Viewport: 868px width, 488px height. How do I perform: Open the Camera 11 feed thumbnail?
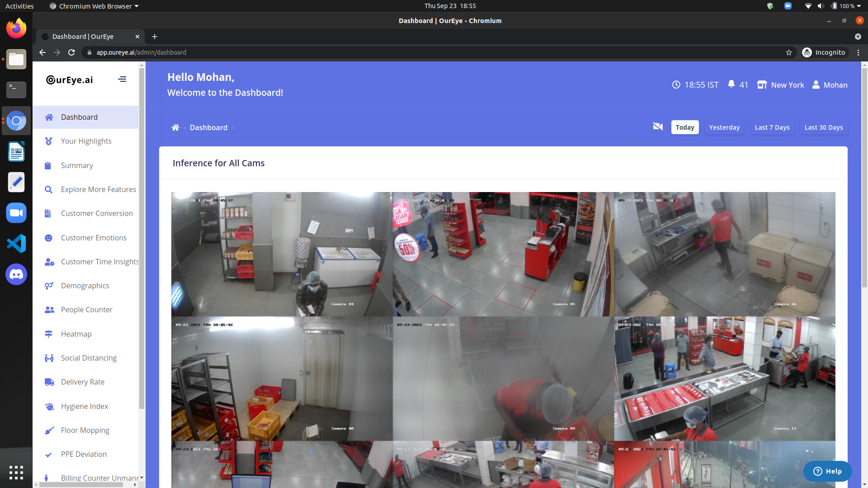[x=725, y=379]
